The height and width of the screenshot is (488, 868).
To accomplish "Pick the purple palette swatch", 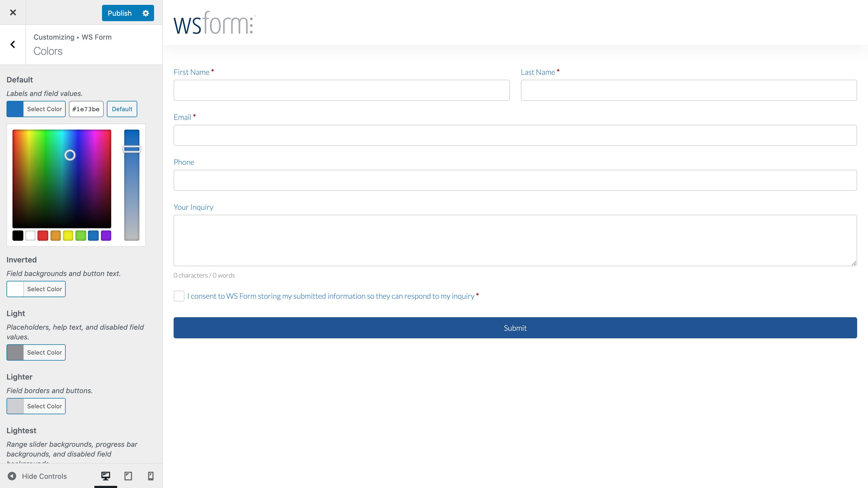I will pyautogui.click(x=106, y=235).
